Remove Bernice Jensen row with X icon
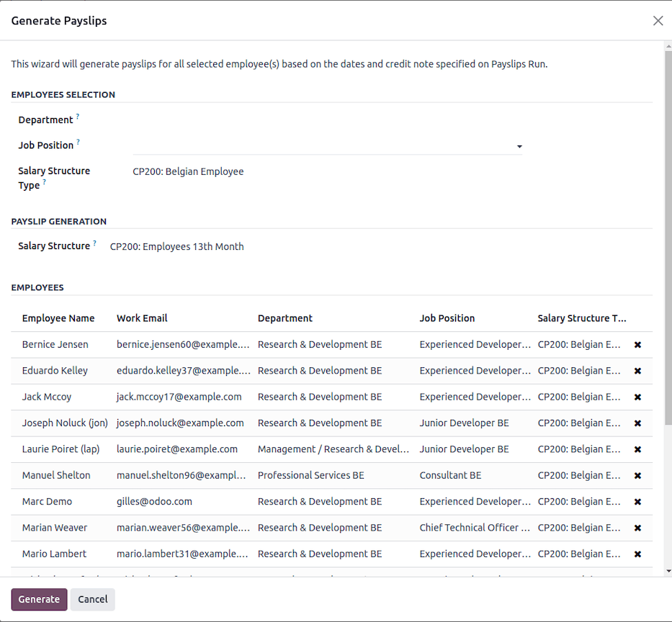The image size is (672, 622). (x=637, y=345)
